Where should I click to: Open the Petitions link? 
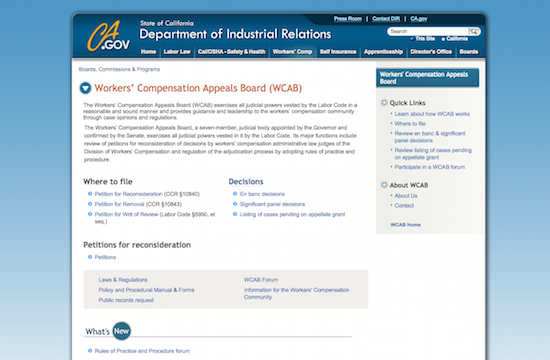pyautogui.click(x=105, y=257)
